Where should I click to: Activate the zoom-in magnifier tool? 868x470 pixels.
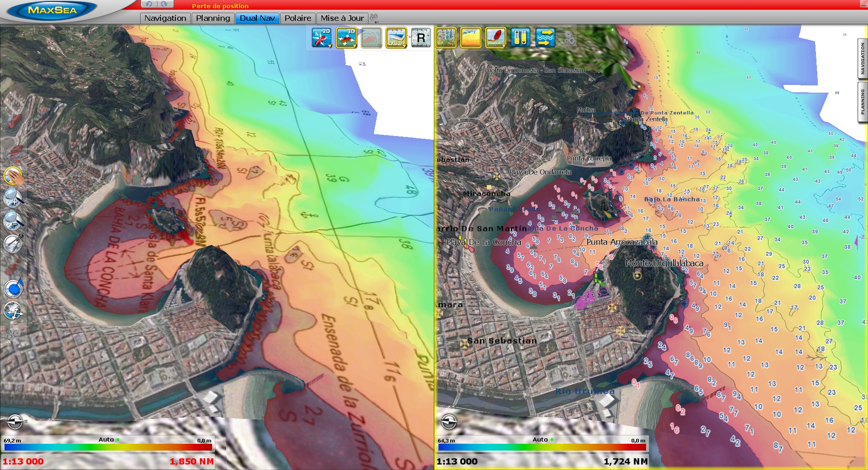click(13, 197)
